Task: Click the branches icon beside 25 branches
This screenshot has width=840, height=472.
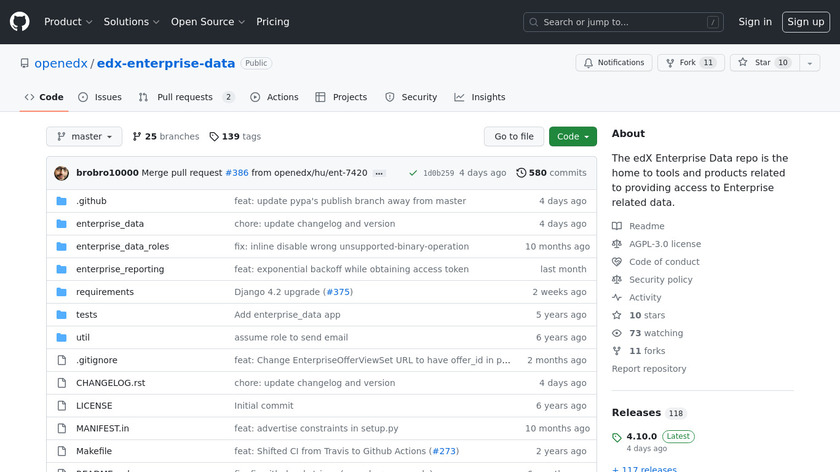Action: coord(137,137)
